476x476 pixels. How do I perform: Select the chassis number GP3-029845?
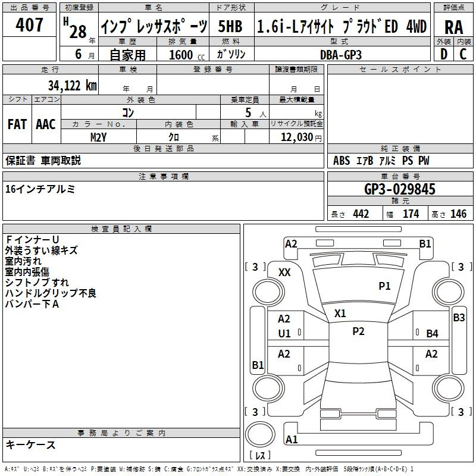(x=400, y=189)
